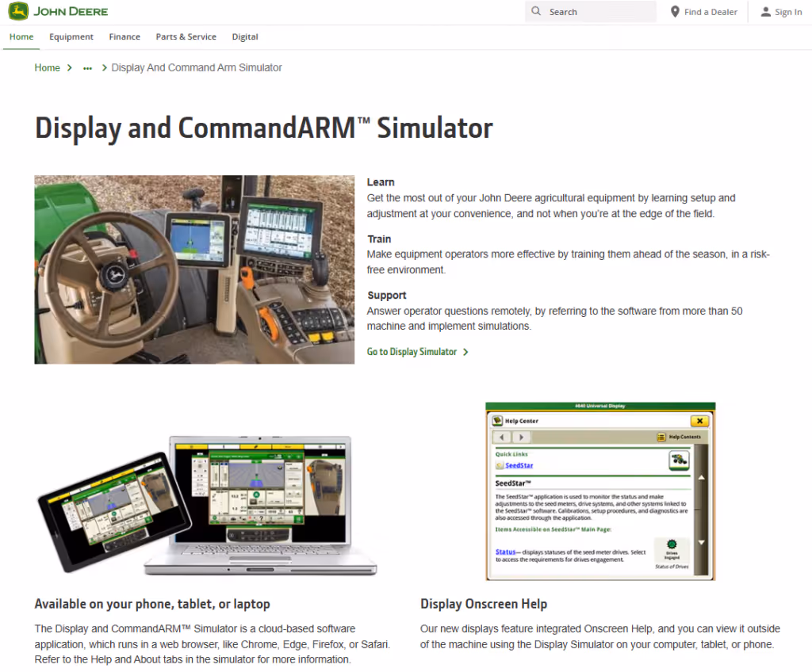Open the Equipment menu
The image size is (812, 672).
coord(71,36)
